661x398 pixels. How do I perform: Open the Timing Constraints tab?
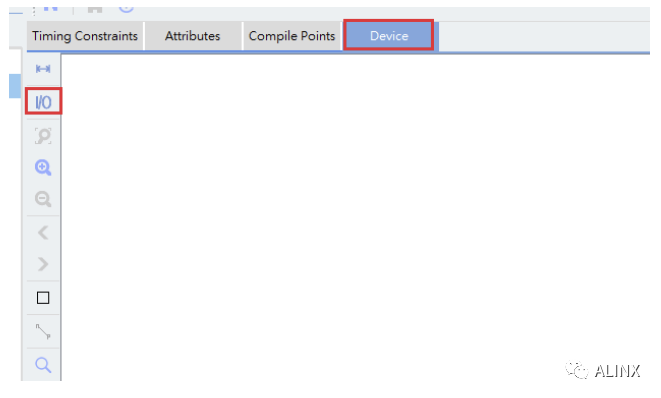85,36
